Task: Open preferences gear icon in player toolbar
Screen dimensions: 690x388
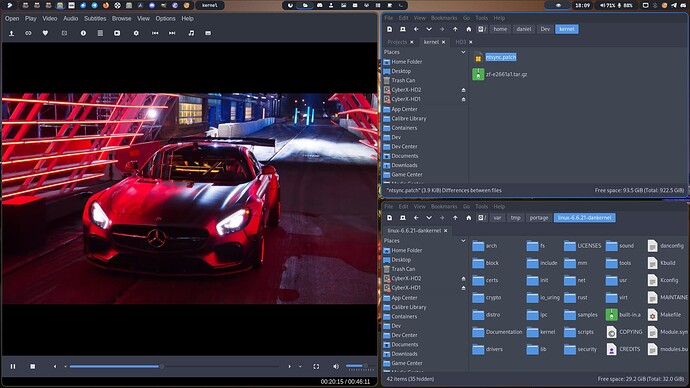Action: [x=136, y=33]
